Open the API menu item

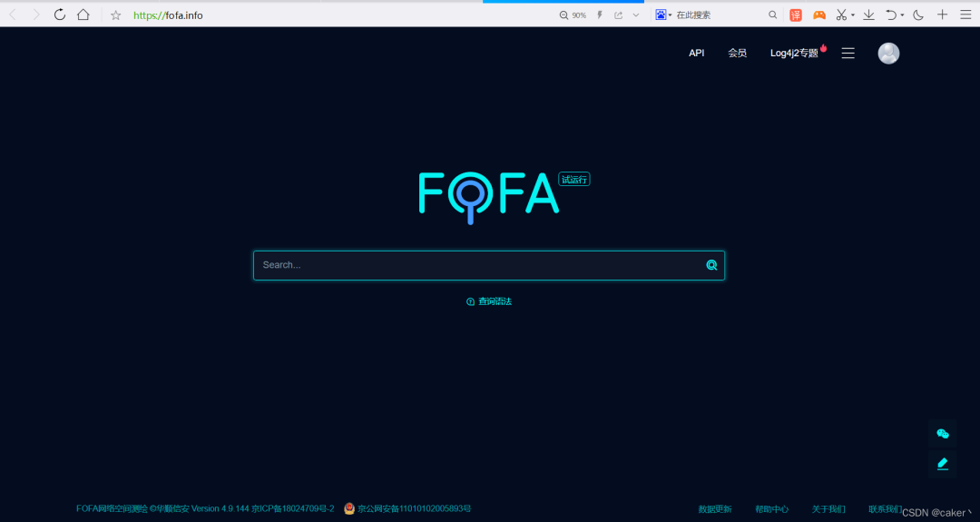[x=696, y=54]
